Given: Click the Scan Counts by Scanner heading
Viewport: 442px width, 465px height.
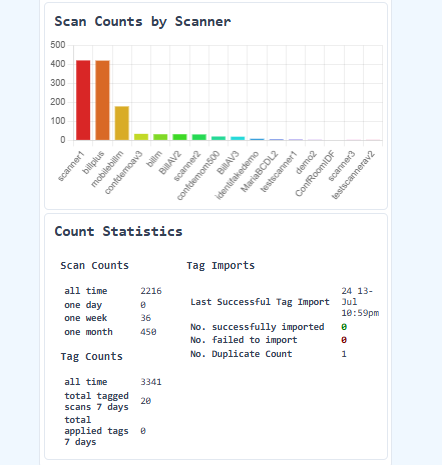Looking at the screenshot, I should (x=142, y=22).
